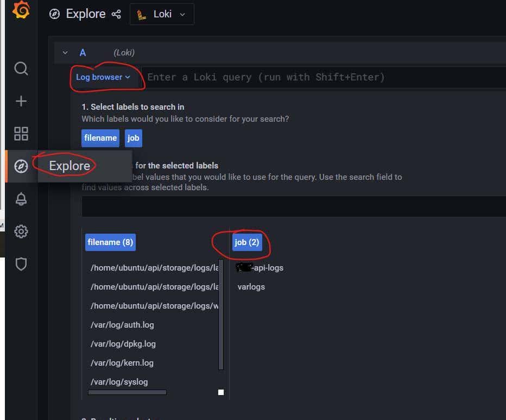Image resolution: width=506 pixels, height=420 pixels.
Task: Select the varlogs job value
Action: [251, 286]
